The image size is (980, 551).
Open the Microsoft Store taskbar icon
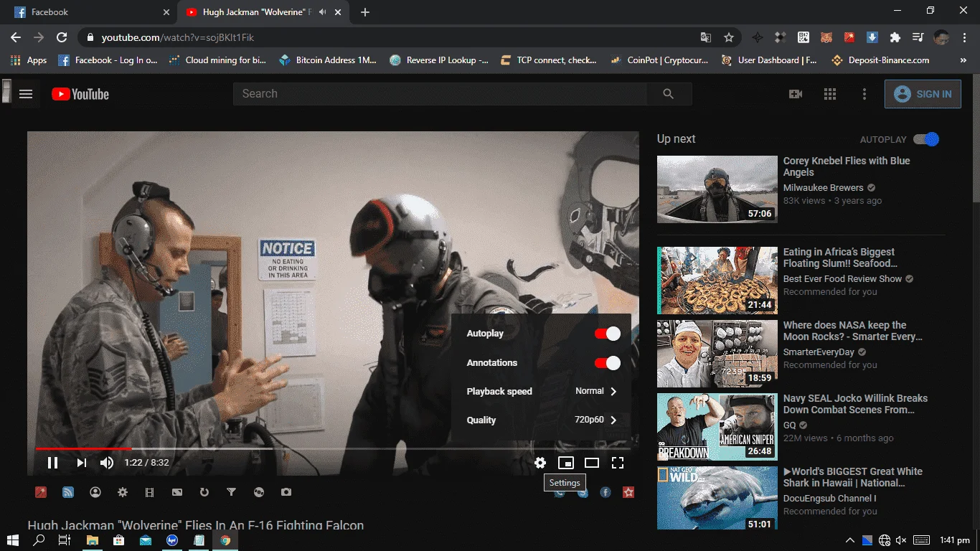click(x=119, y=540)
